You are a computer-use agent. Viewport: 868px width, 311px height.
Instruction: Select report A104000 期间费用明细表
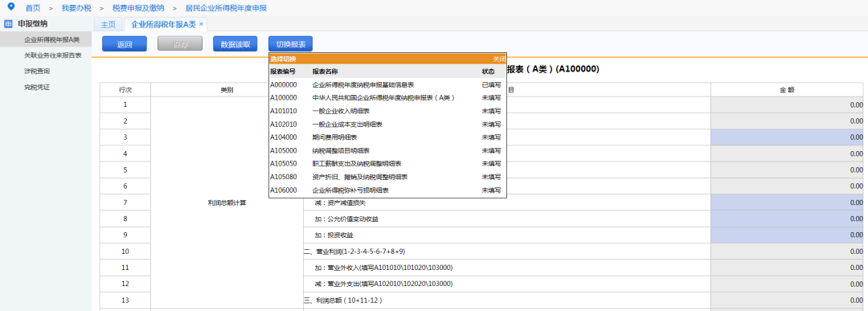(x=387, y=137)
